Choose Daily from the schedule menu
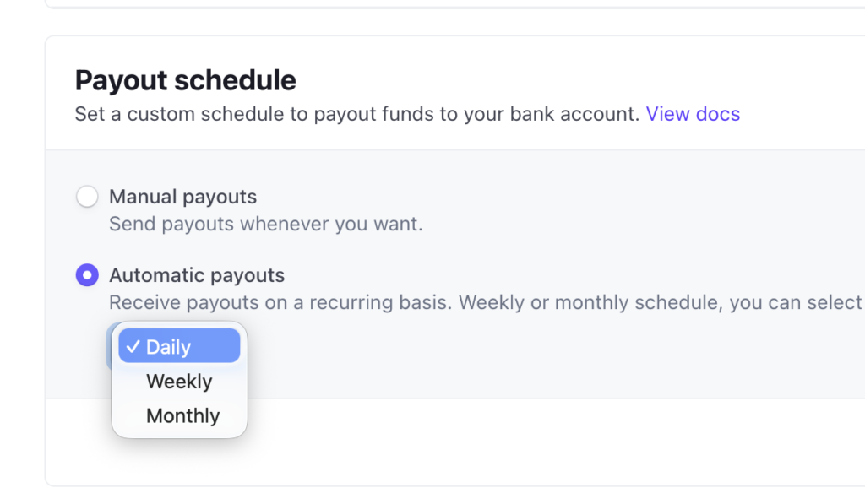Image resolution: width=865 pixels, height=504 pixels. coord(179,347)
